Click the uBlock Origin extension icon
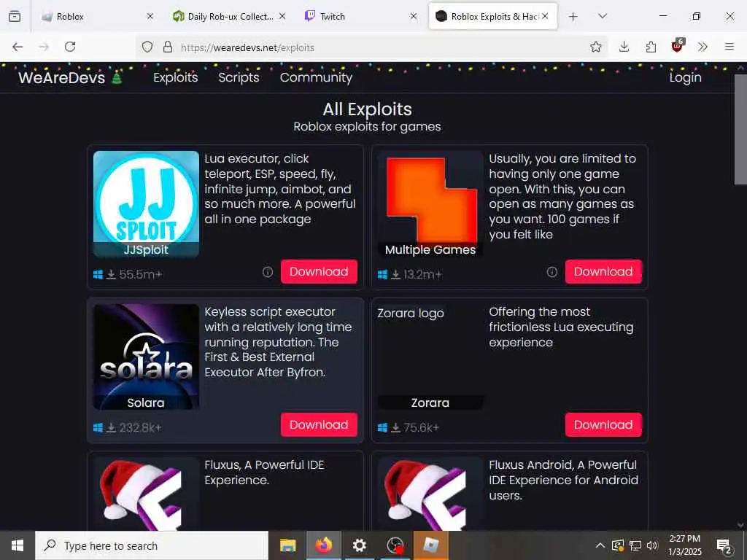 click(x=678, y=46)
